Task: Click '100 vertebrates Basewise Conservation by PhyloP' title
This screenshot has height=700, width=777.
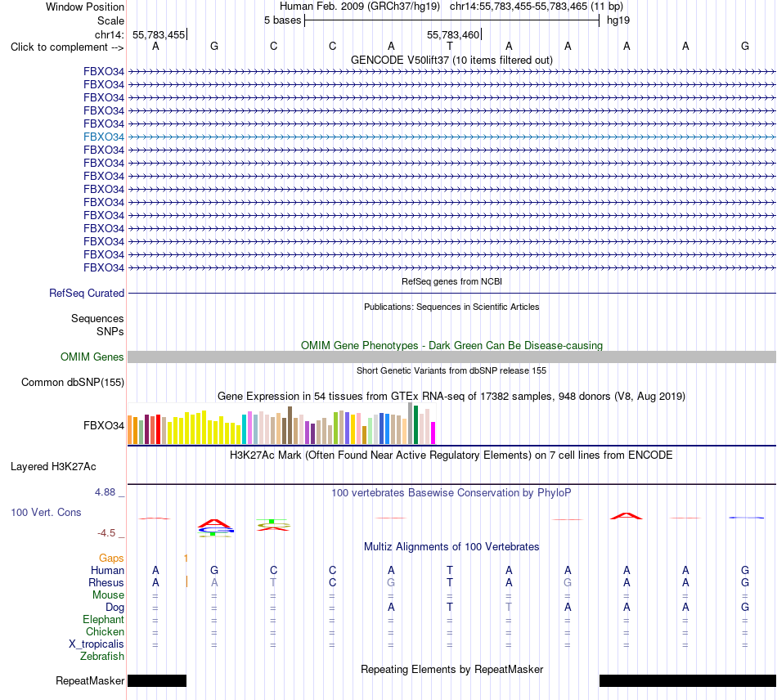Action: (451, 492)
